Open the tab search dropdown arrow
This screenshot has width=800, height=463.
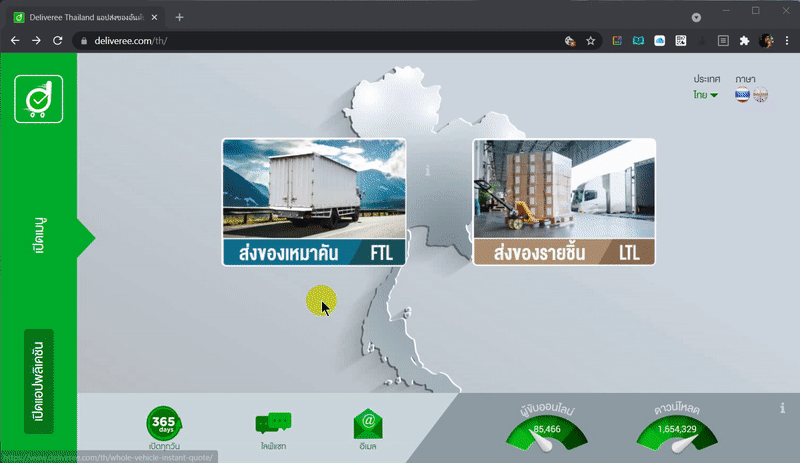[x=696, y=17]
